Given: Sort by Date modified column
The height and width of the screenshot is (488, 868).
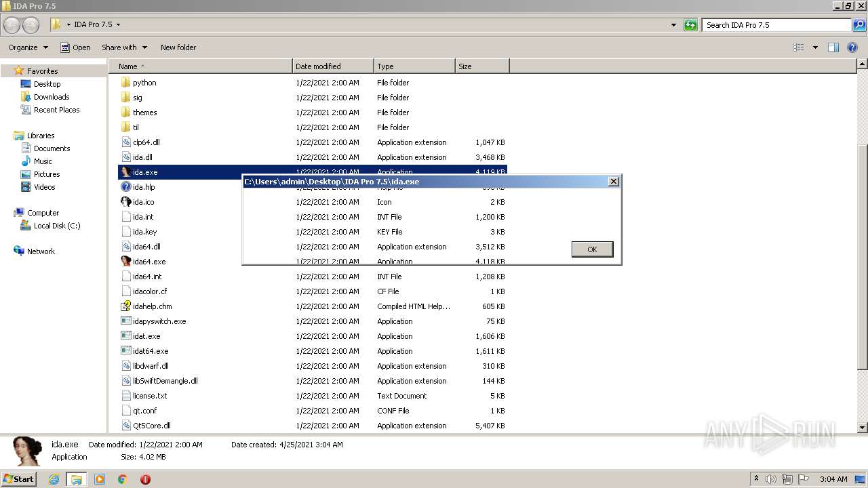Looking at the screenshot, I should pos(333,66).
